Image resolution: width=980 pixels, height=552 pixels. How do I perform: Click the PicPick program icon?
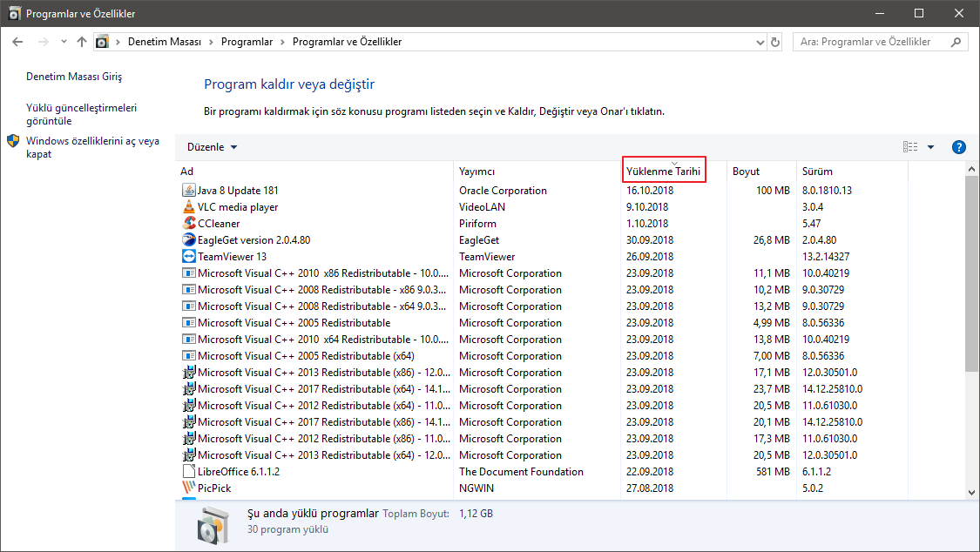188,488
